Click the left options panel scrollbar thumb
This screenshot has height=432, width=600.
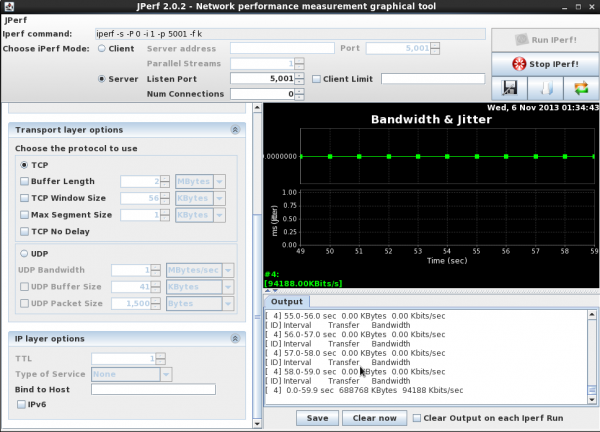257,317
